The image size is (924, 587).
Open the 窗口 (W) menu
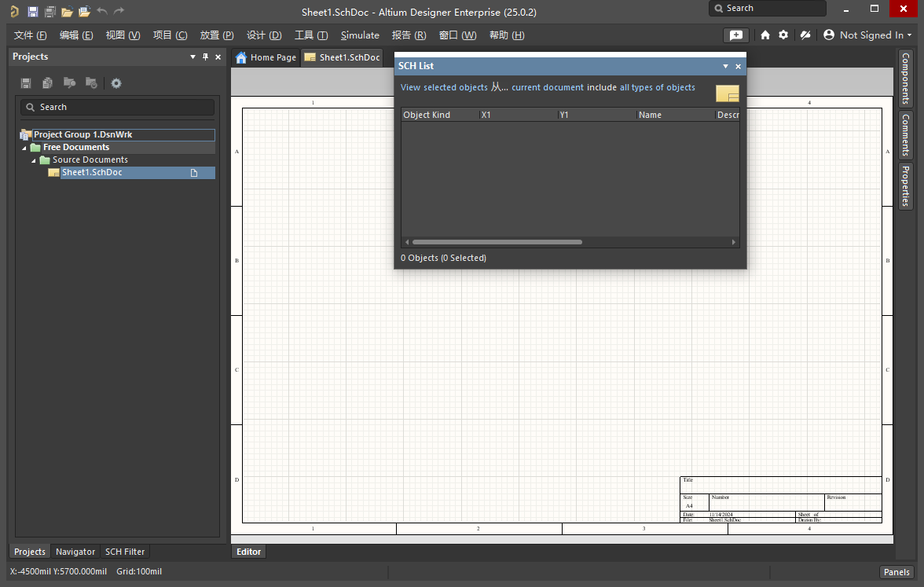point(457,35)
